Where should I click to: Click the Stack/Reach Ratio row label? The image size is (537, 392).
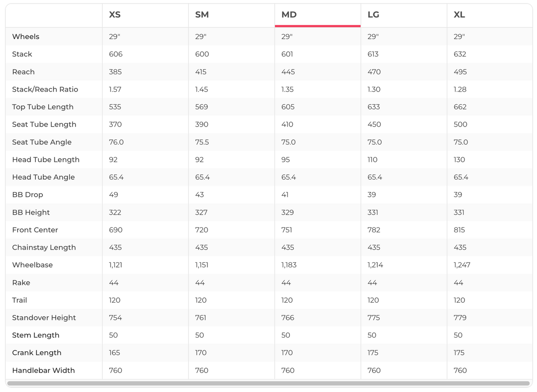[x=45, y=89]
